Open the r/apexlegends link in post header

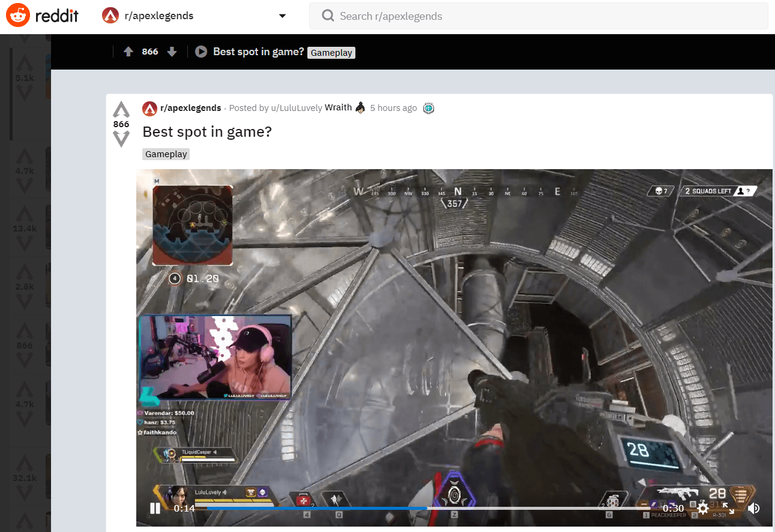(x=190, y=108)
